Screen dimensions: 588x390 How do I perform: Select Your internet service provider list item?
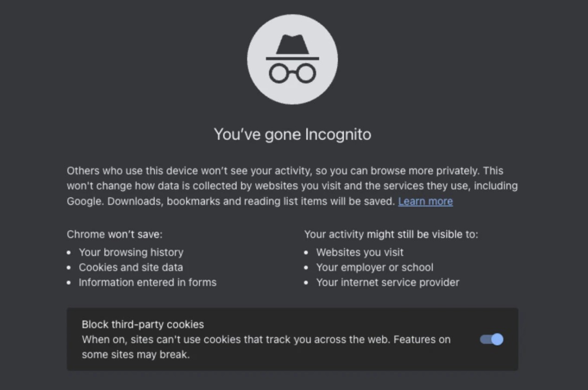[387, 282]
